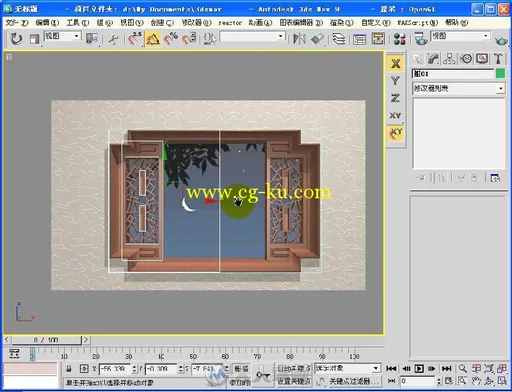Image resolution: width=512 pixels, height=392 pixels.
Task: Click the Zoom magnifier navigation icon
Action: [x=462, y=368]
